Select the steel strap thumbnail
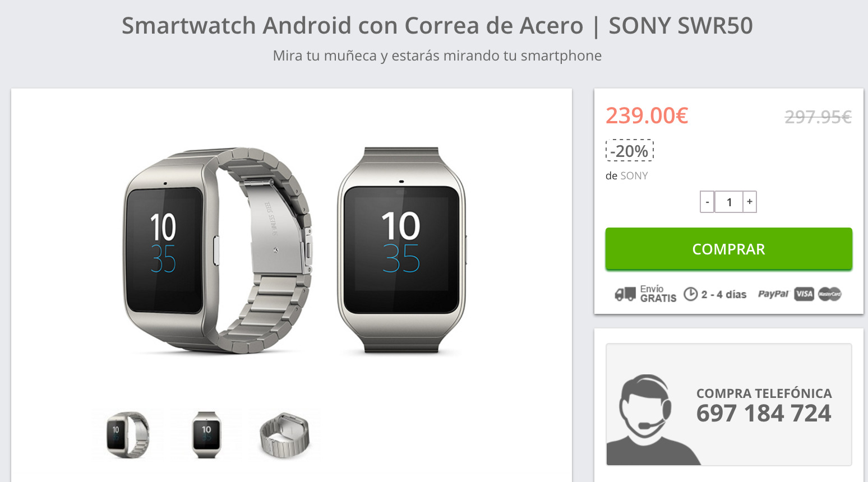The width and height of the screenshot is (868, 482). (x=285, y=434)
